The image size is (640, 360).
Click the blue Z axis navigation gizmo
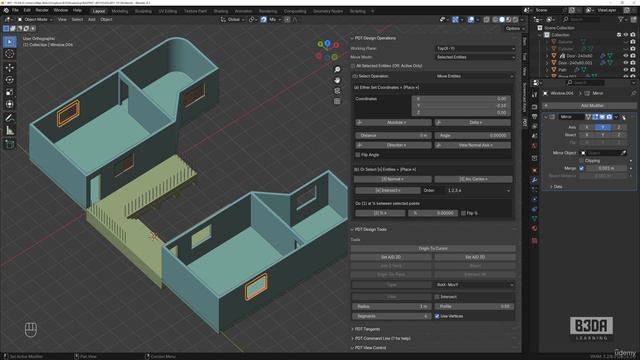click(x=327, y=43)
